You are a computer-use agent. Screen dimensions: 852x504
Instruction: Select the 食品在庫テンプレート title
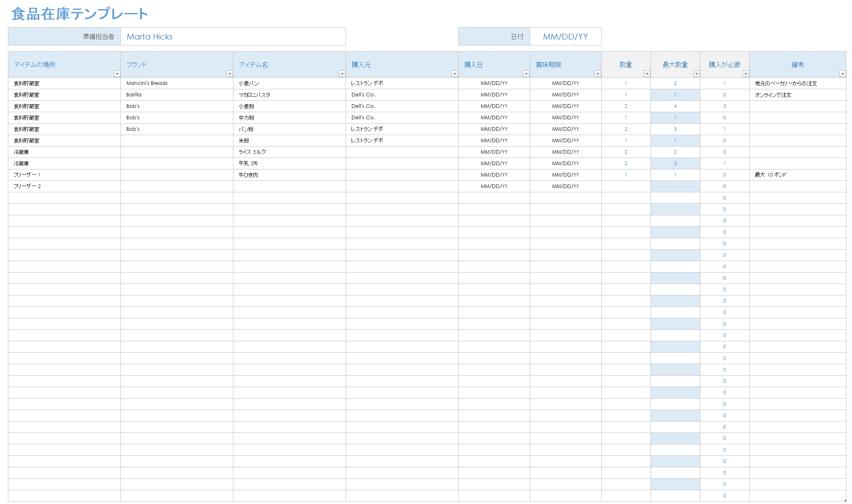click(80, 14)
